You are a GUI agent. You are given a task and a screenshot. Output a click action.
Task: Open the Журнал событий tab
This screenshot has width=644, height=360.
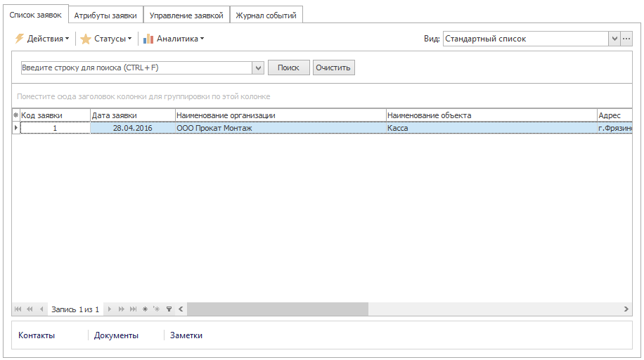[x=266, y=15]
